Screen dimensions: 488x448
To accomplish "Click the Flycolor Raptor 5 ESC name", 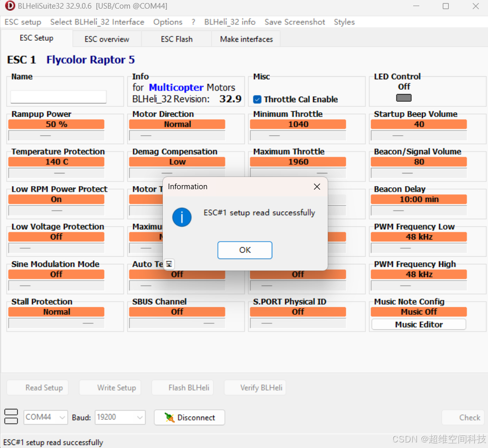I will [91, 59].
